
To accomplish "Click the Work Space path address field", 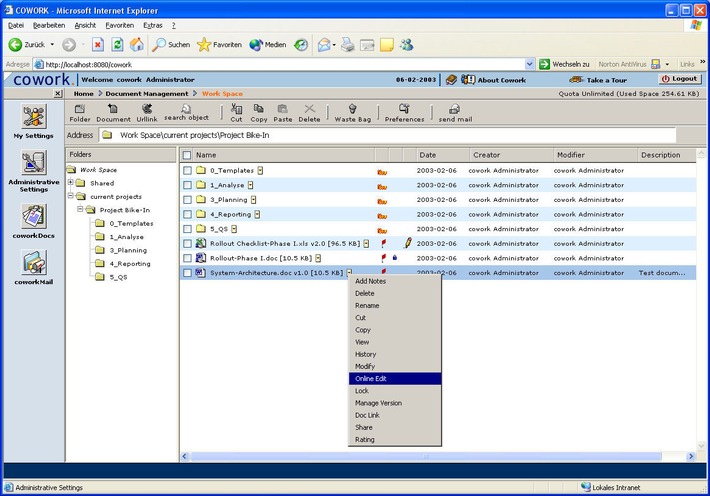I will pyautogui.click(x=388, y=135).
